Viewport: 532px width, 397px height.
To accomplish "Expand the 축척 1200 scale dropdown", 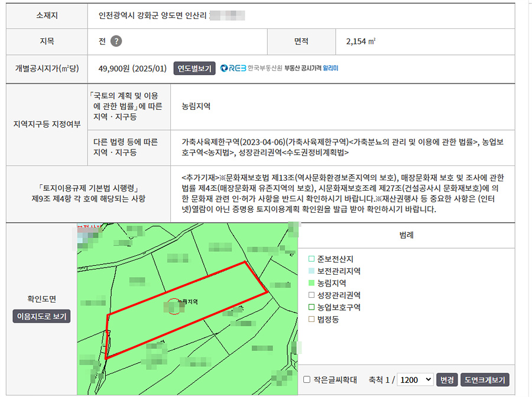I will 415,379.
